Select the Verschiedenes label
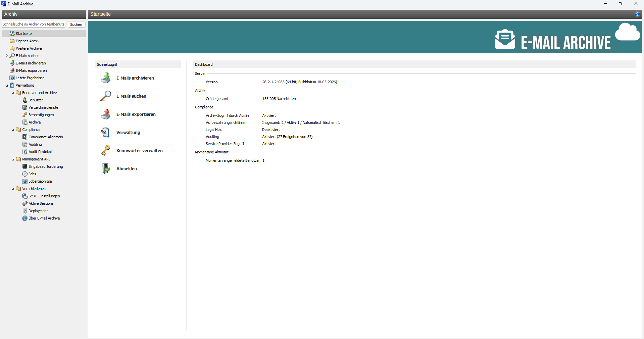The image size is (644, 339). coord(34,189)
